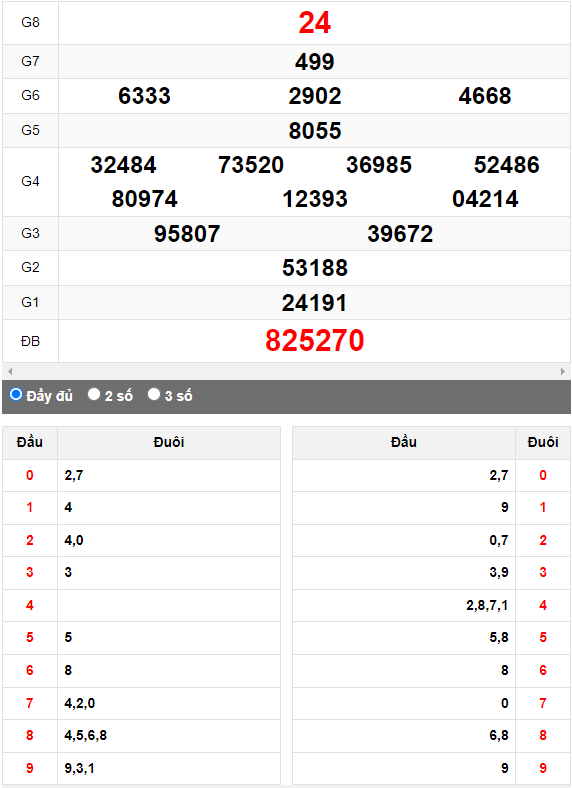Click the "Đuôi" header in left table
The image size is (572, 788).
[169, 442]
